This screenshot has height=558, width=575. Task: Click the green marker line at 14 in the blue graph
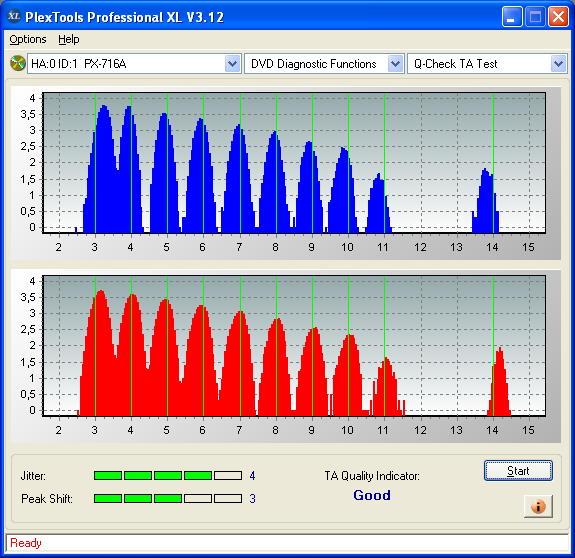[493, 163]
